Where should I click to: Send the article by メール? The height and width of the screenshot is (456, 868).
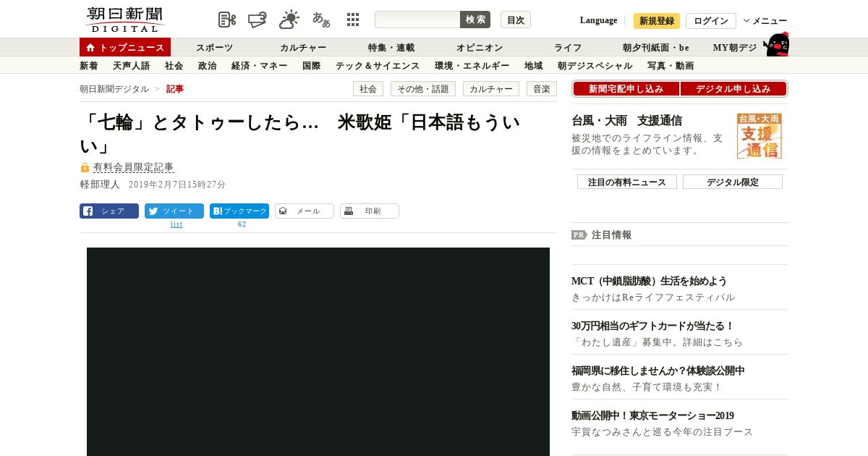pos(305,211)
